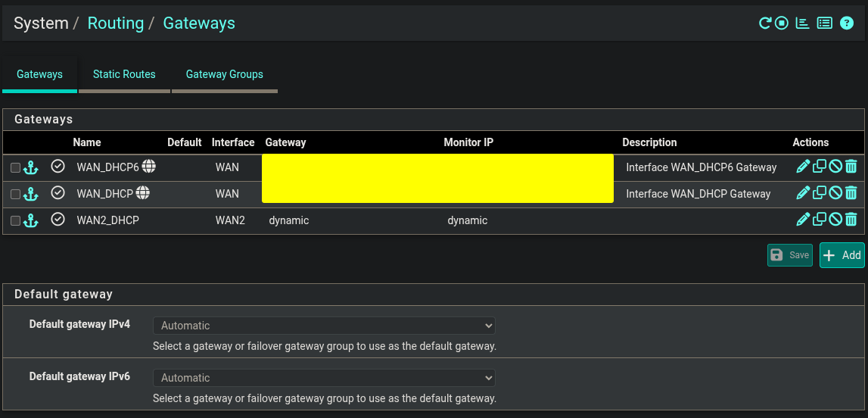Tick the WAN_DHCP6 row checkbox
868x418 pixels.
(x=15, y=168)
